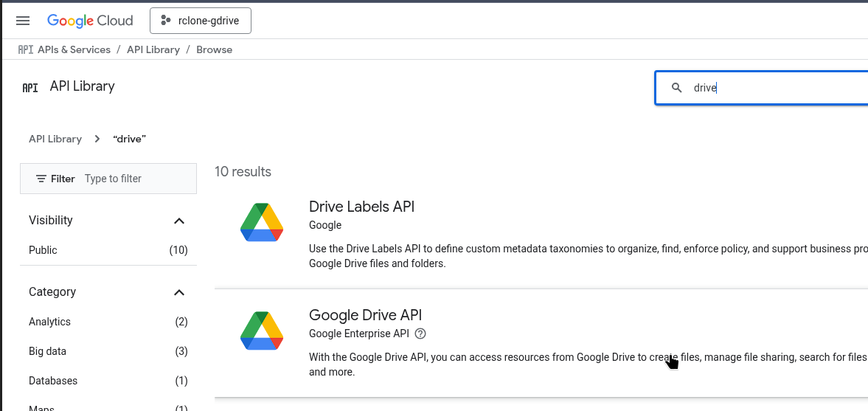The height and width of the screenshot is (411, 868).
Task: Collapse the Visibility filter section
Action: pos(178,221)
